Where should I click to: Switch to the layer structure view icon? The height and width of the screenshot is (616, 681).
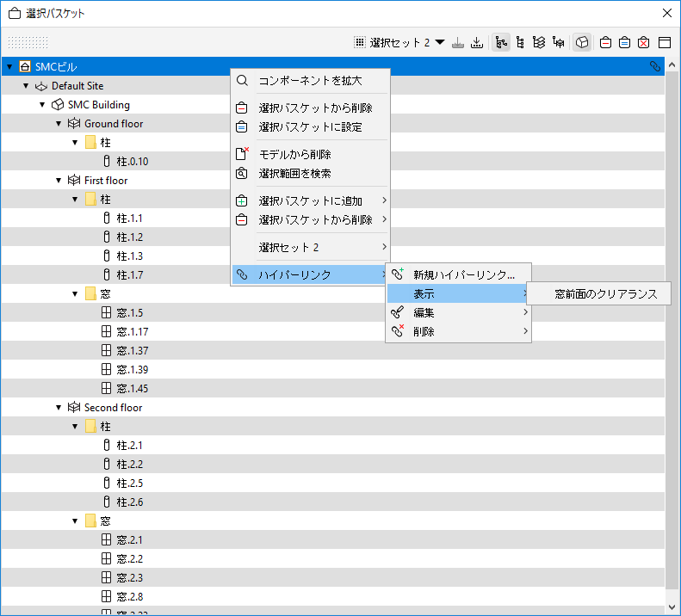[539, 42]
